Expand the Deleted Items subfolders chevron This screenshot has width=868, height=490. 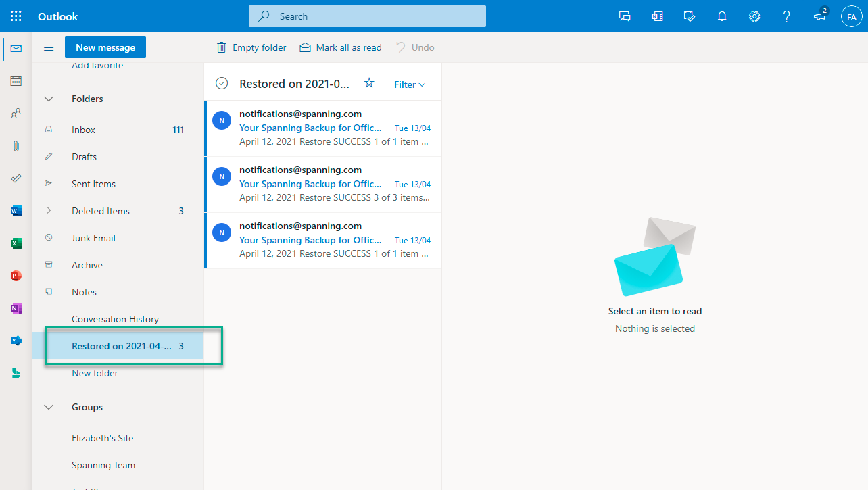point(49,211)
